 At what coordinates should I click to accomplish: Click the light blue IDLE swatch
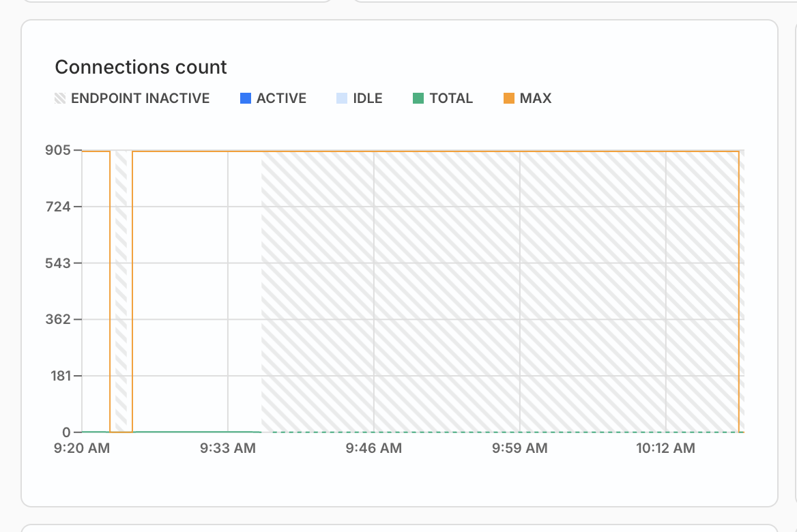pyautogui.click(x=342, y=98)
